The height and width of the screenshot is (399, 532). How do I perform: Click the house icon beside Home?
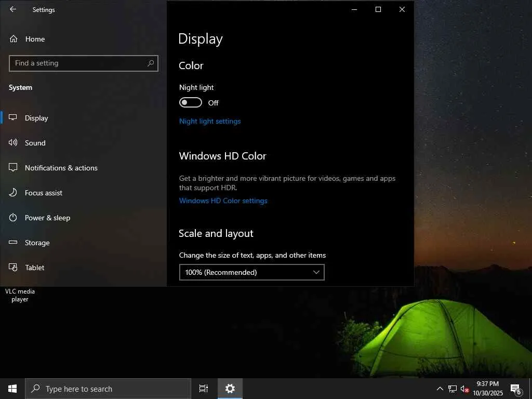click(13, 38)
